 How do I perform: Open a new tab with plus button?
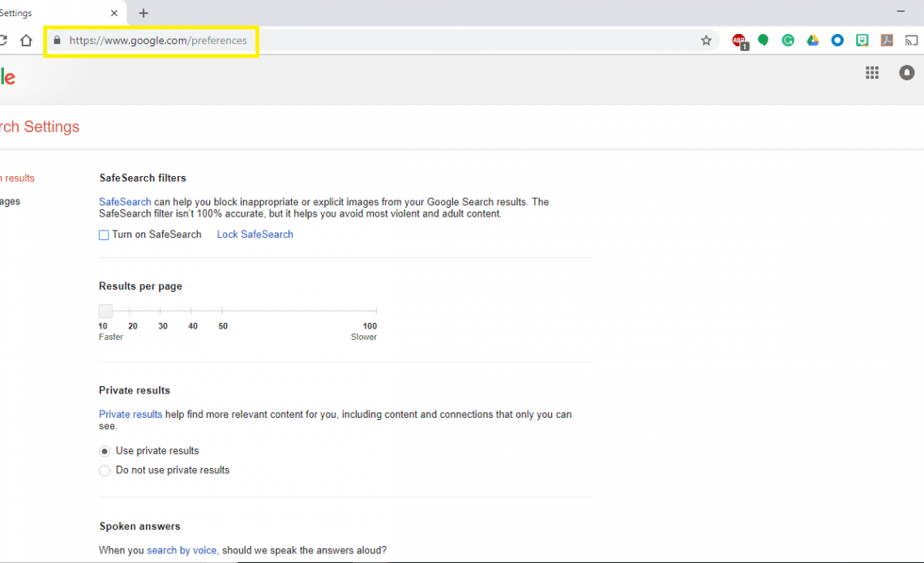coord(143,13)
